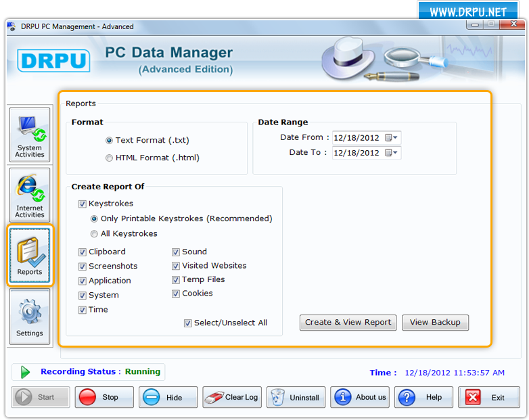Open Date From calendar dropdown
This screenshot has height=420, width=529.
(x=392, y=138)
